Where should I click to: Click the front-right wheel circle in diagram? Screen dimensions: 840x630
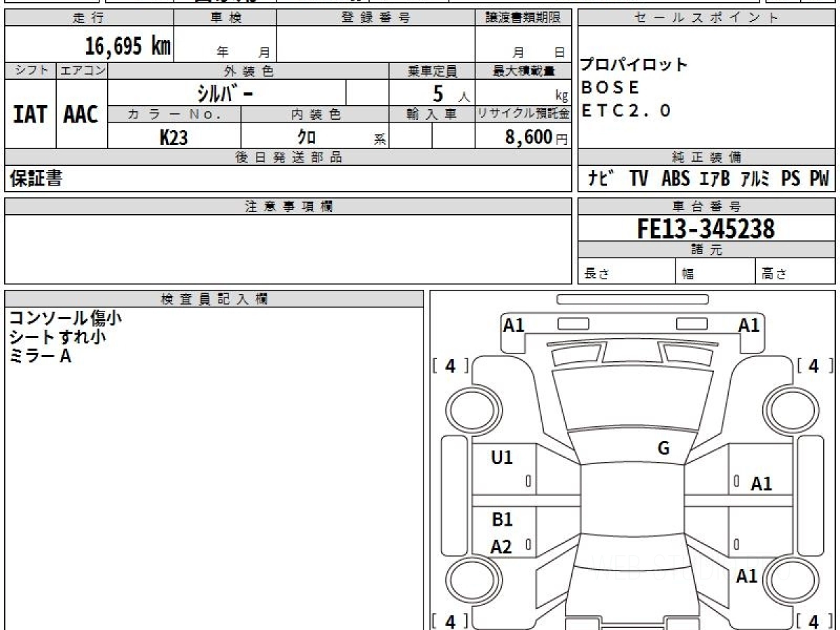coord(790,407)
